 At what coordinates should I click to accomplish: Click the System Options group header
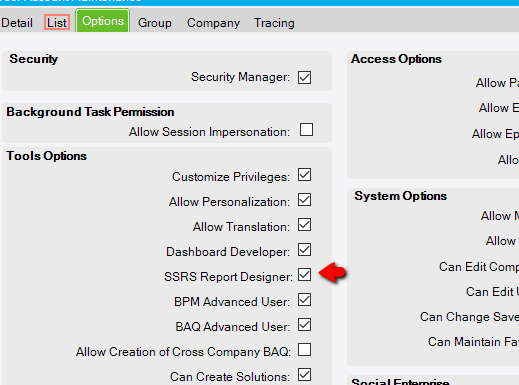coord(400,196)
